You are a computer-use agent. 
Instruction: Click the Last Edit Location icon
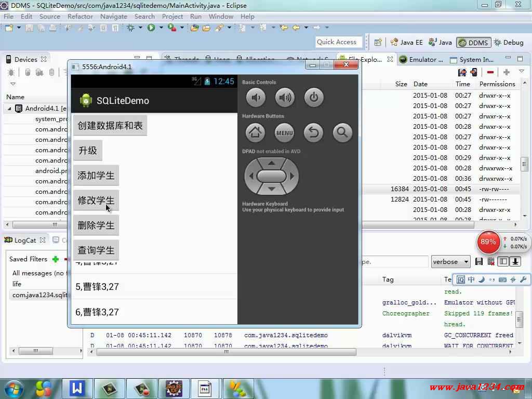pos(284,28)
